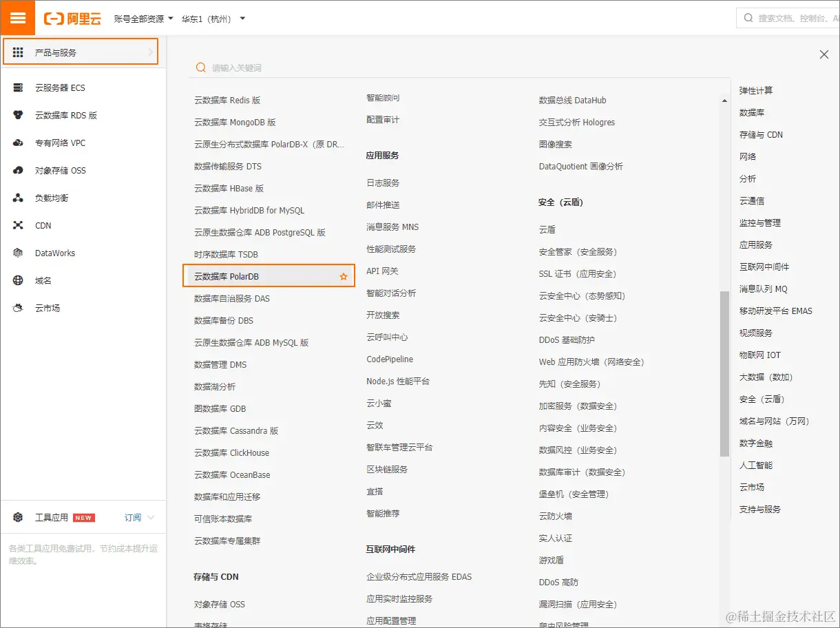Viewport: 840px width, 628px height.
Task: Open 数据传输服务 DTS
Action: tap(228, 166)
